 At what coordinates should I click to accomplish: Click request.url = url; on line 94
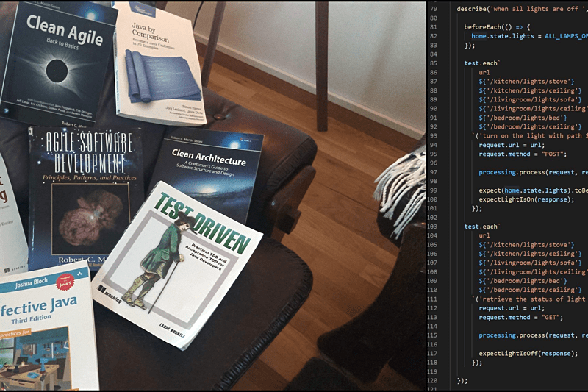pyautogui.click(x=512, y=145)
